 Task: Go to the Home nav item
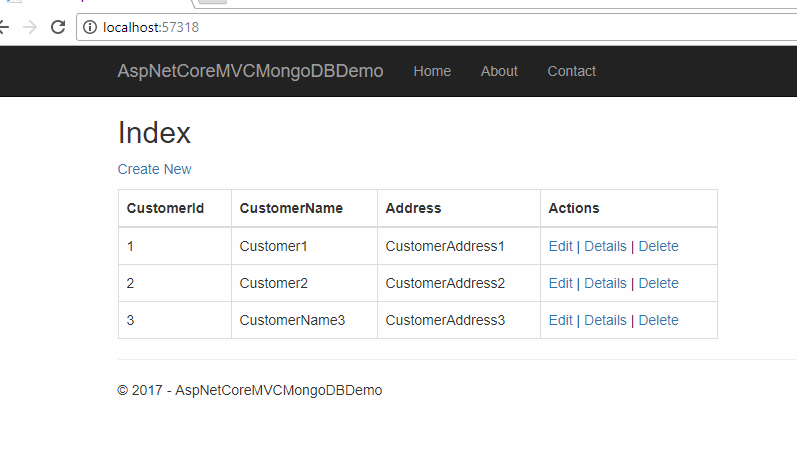click(432, 71)
